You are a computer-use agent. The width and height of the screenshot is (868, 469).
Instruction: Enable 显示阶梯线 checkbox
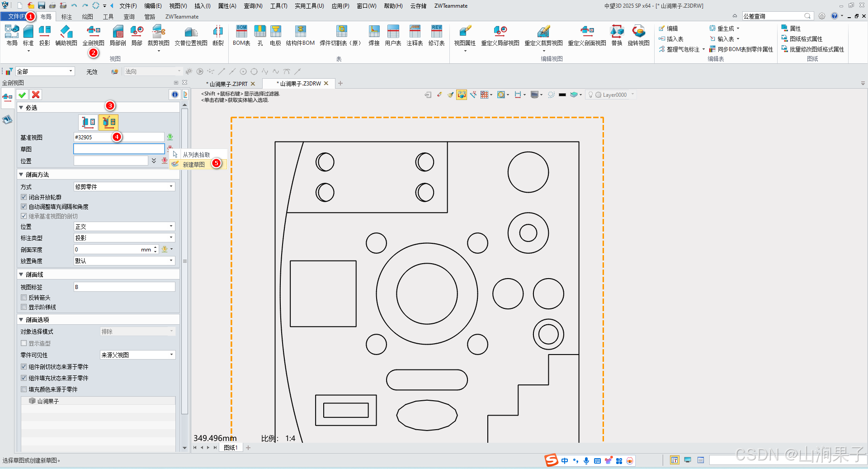[24, 307]
